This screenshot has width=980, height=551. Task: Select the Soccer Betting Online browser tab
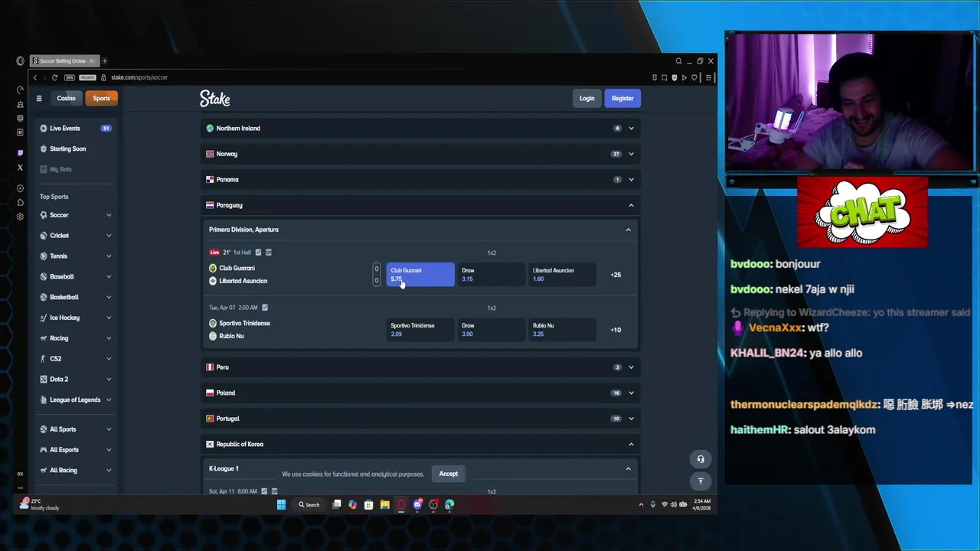(x=64, y=61)
